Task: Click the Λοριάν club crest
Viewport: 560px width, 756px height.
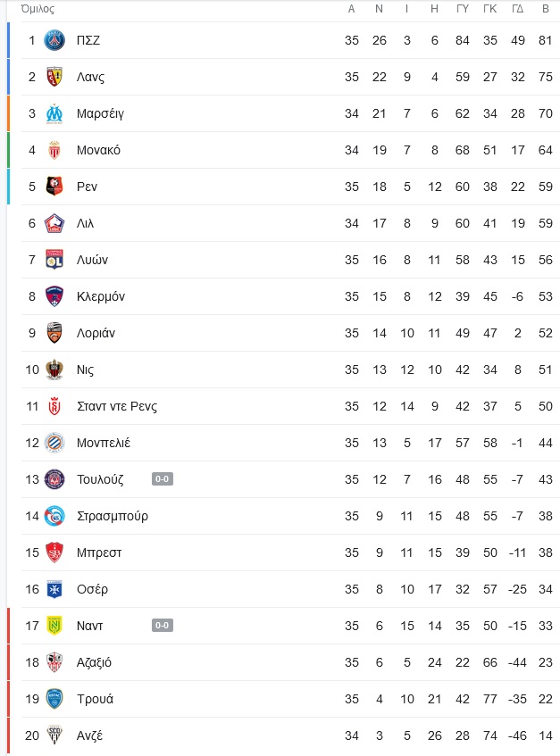Action: 54,333
